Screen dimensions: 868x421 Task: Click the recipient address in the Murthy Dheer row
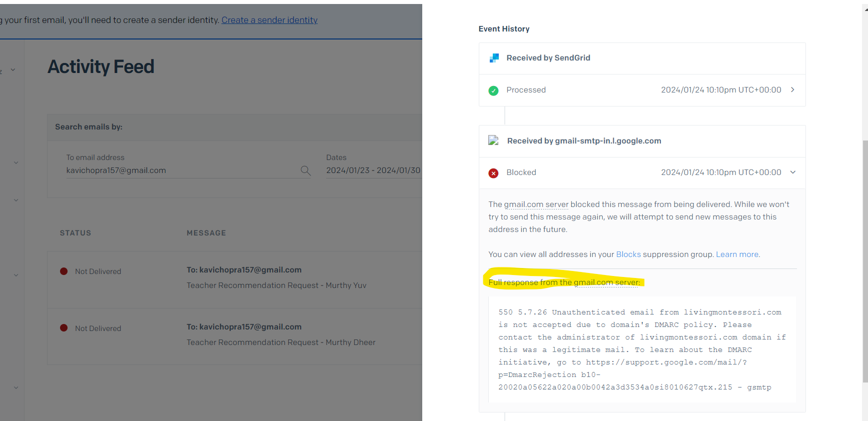click(250, 327)
